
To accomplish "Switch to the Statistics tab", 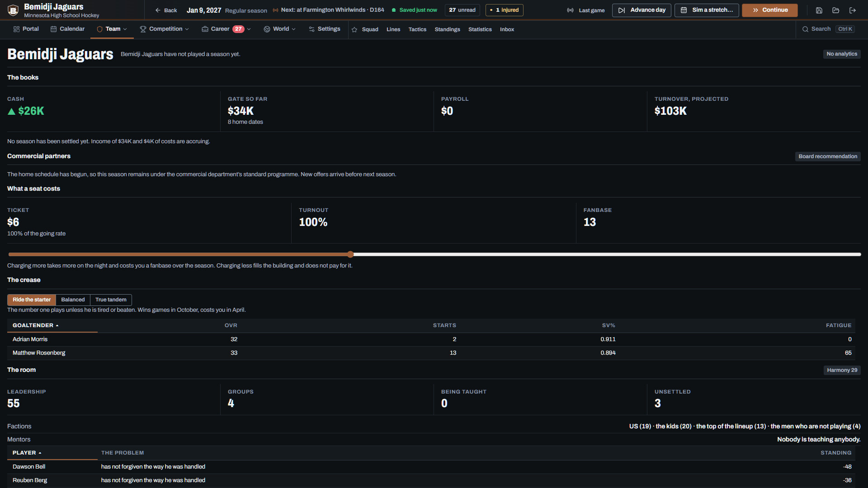I will click(480, 29).
